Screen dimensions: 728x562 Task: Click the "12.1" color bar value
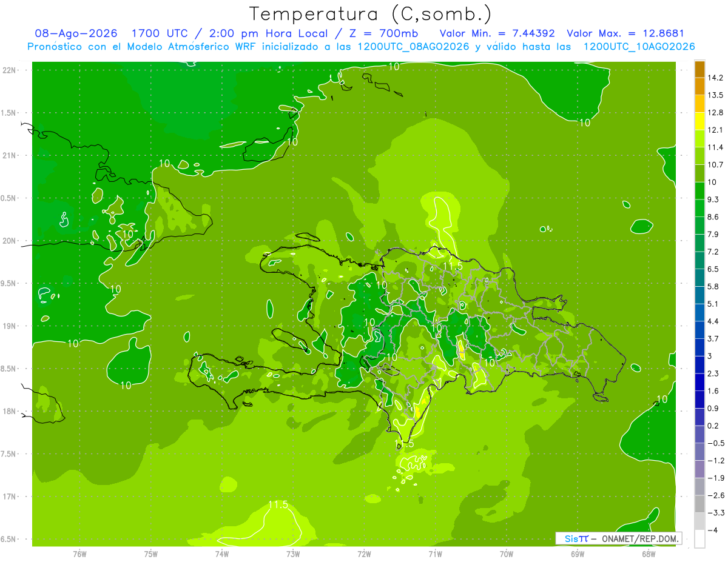(715, 130)
